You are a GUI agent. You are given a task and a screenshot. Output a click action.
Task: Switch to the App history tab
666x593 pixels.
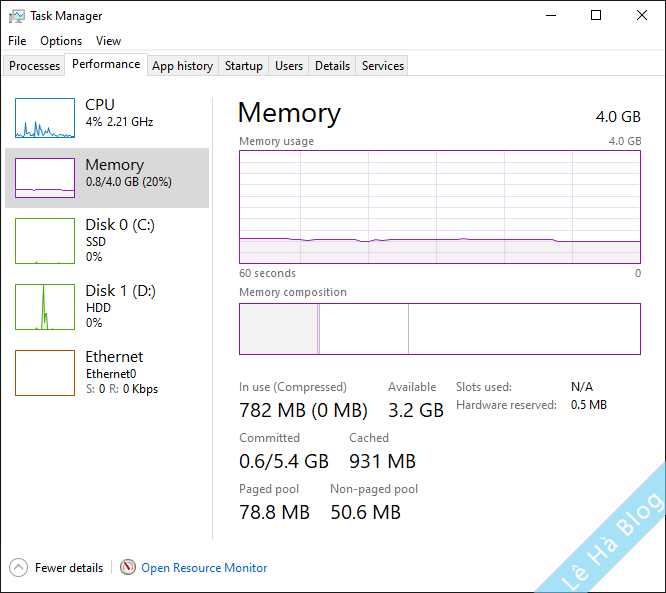(183, 66)
